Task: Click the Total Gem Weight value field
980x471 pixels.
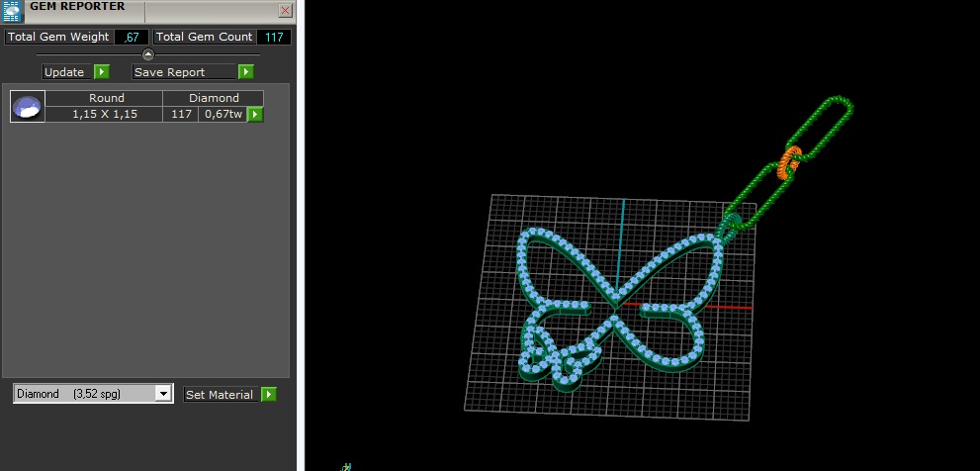Action: click(x=132, y=37)
